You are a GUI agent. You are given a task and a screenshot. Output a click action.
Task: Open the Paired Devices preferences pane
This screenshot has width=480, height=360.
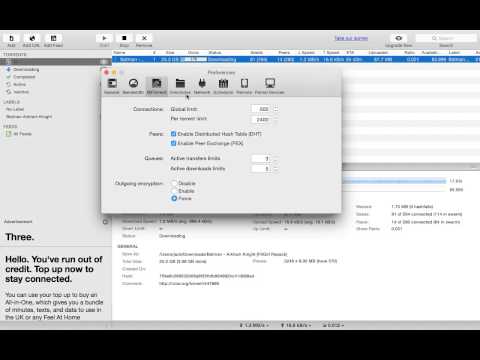[x=270, y=86]
